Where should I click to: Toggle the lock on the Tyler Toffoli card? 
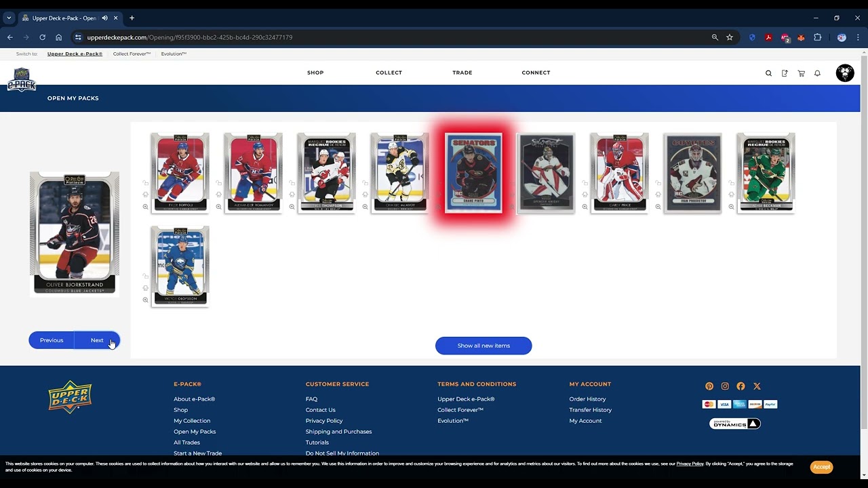[145, 183]
